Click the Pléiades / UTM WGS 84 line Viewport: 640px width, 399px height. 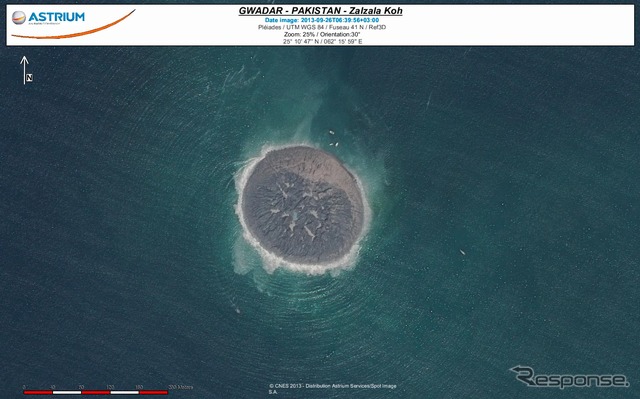click(x=322, y=27)
